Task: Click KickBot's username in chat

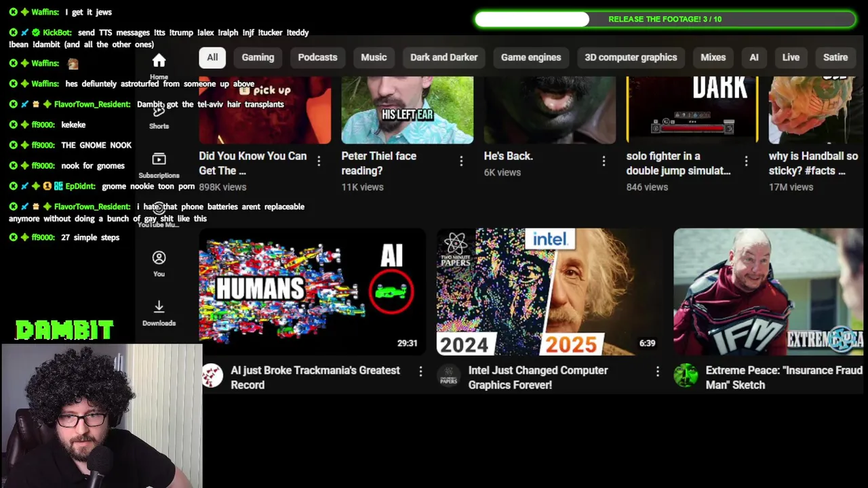Action: point(57,33)
